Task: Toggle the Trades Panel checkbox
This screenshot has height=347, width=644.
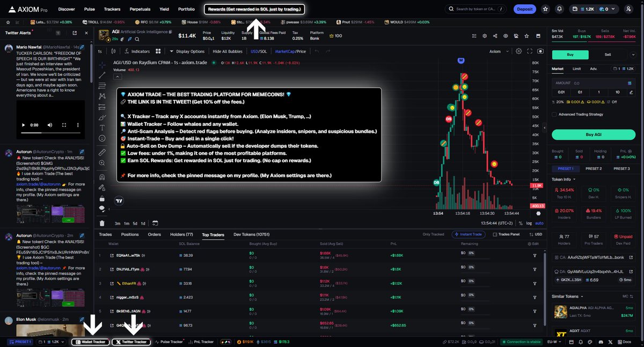Action: point(495,234)
